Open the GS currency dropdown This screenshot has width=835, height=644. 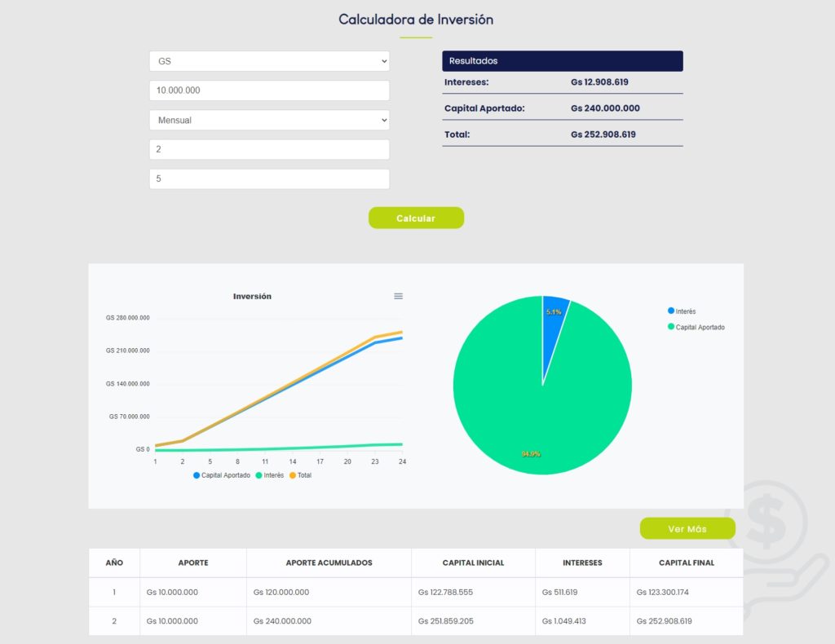tap(269, 61)
